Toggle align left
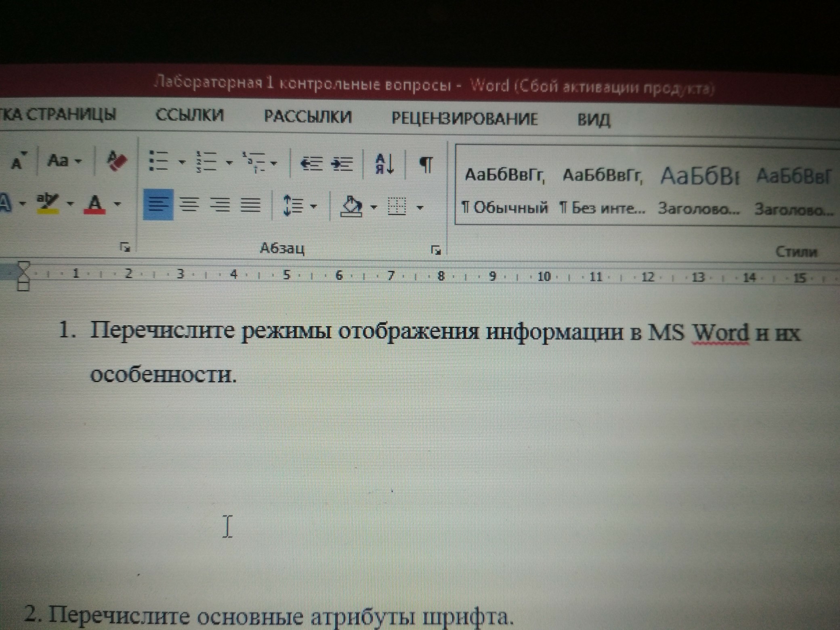The height and width of the screenshot is (630, 840). pyautogui.click(x=158, y=204)
